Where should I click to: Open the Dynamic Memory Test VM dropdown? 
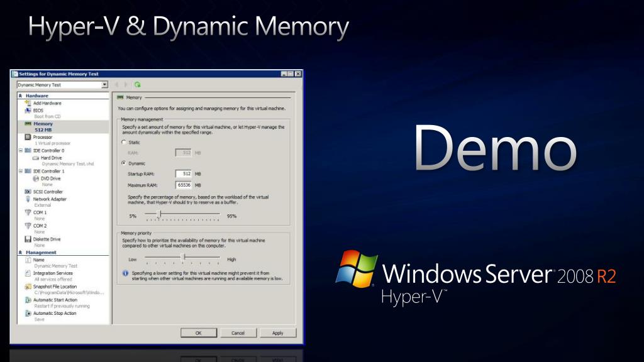click(x=105, y=85)
